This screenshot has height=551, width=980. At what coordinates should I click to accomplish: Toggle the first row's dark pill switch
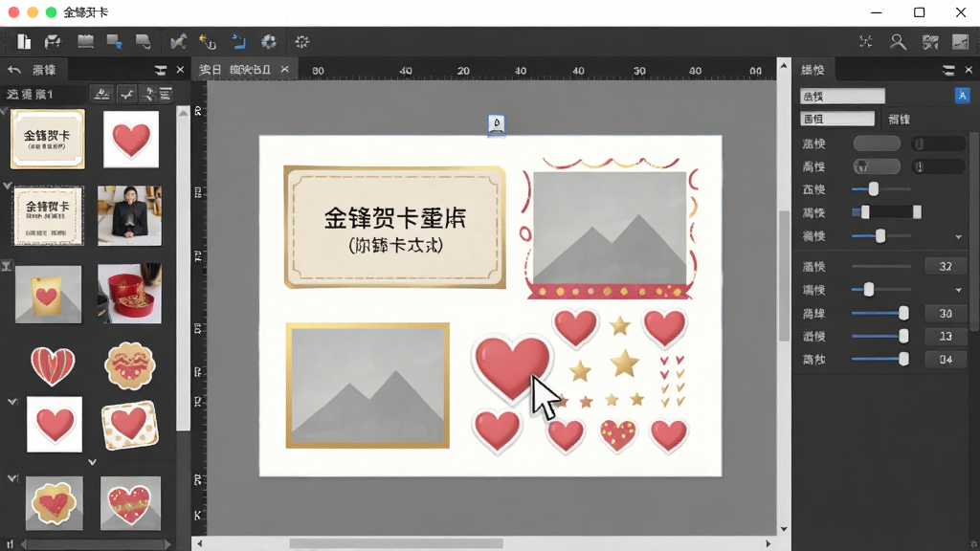tap(938, 143)
